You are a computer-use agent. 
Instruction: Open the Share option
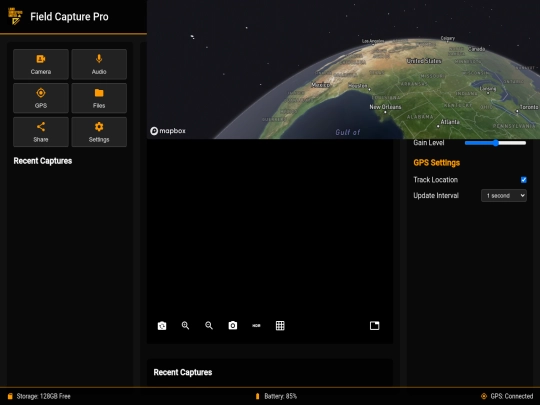(41, 132)
